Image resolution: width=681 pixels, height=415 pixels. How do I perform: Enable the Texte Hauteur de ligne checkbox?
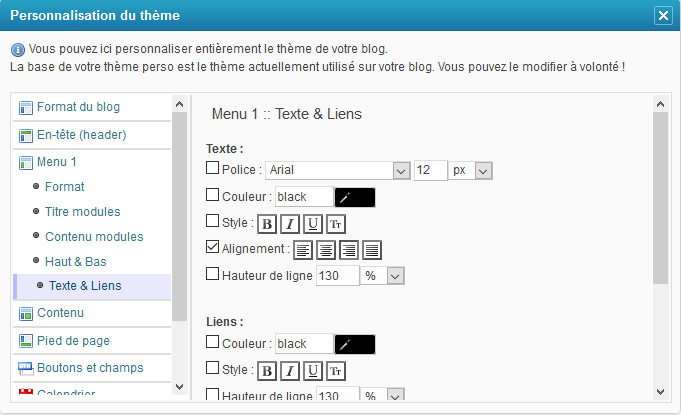212,273
